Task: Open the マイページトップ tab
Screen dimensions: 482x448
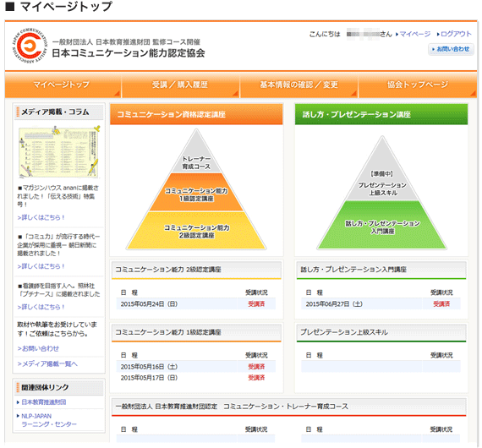Action: (x=63, y=85)
